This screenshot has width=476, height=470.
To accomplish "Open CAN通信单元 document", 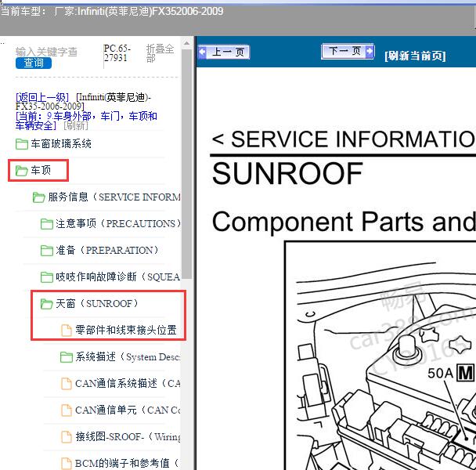I will click(x=128, y=410).
